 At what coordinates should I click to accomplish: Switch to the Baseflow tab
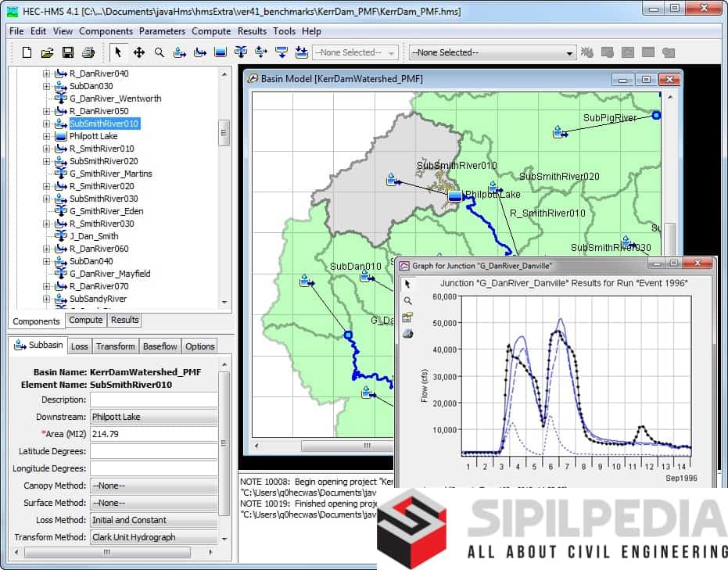(x=160, y=346)
